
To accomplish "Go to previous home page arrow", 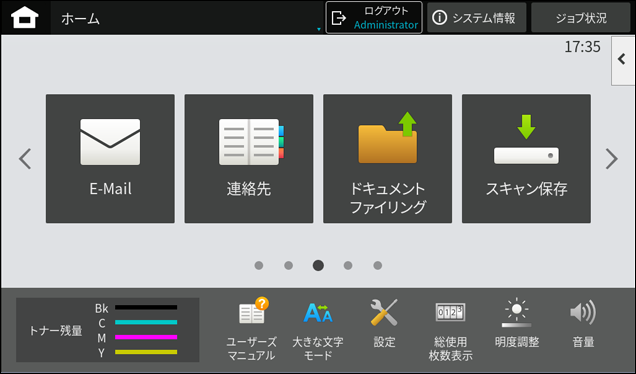I will 25,159.
